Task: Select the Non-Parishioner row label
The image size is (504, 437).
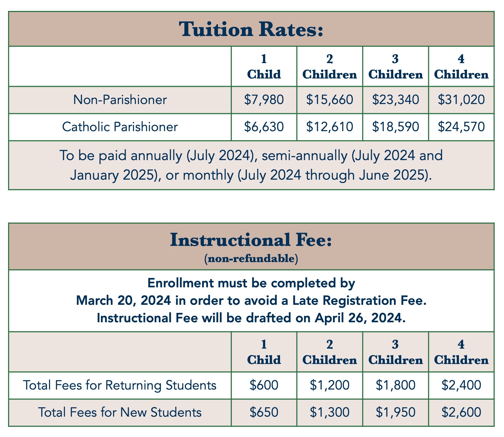Action: tap(120, 100)
